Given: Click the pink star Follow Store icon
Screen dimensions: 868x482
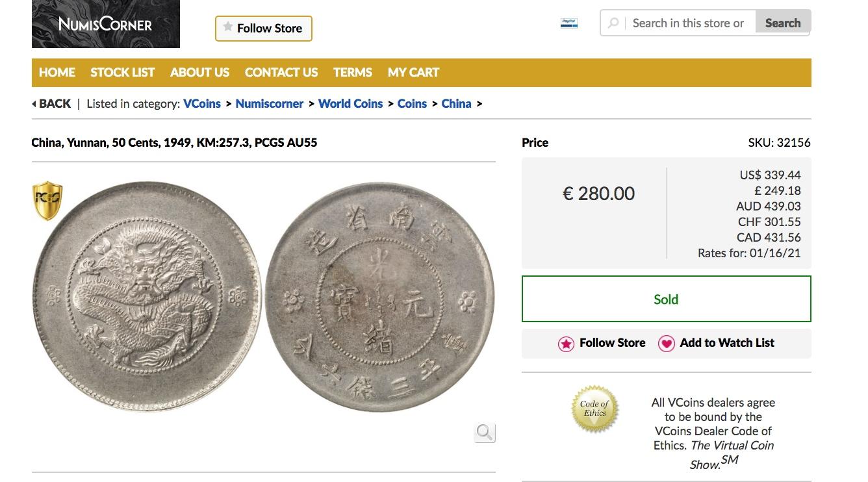Looking at the screenshot, I should pyautogui.click(x=566, y=344).
